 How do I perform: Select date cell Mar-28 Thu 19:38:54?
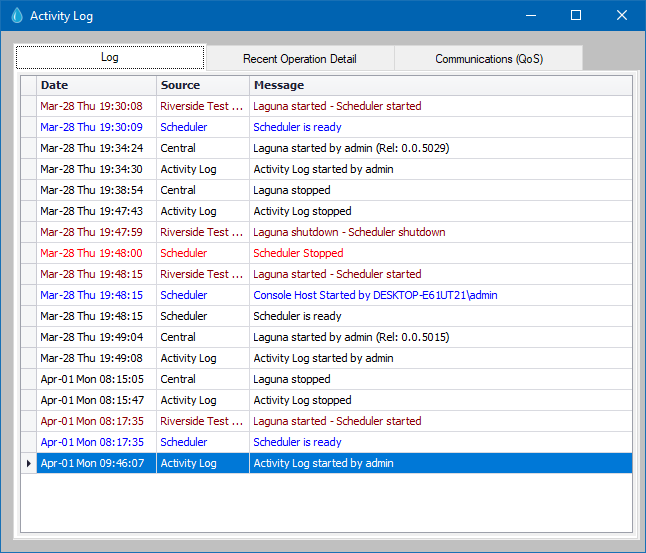(x=96, y=190)
